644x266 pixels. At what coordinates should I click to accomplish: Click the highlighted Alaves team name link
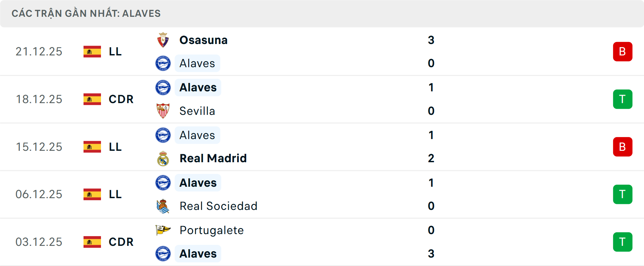click(x=198, y=63)
